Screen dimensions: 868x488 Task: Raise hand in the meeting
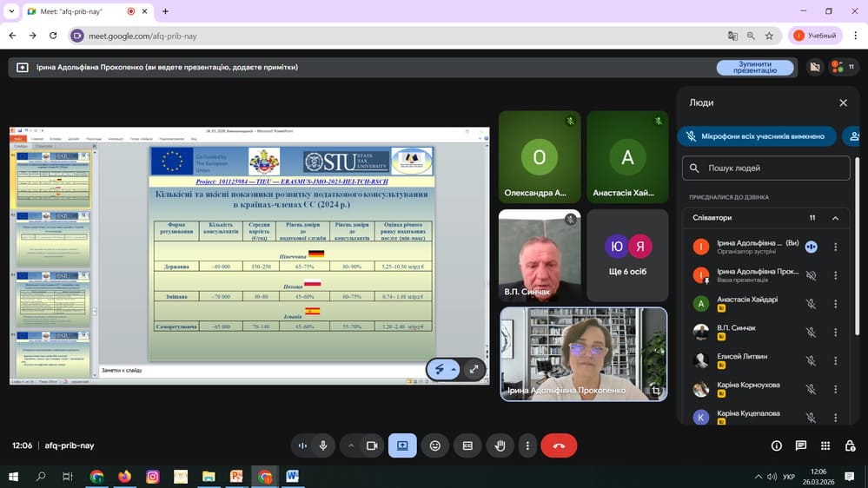coord(500,445)
